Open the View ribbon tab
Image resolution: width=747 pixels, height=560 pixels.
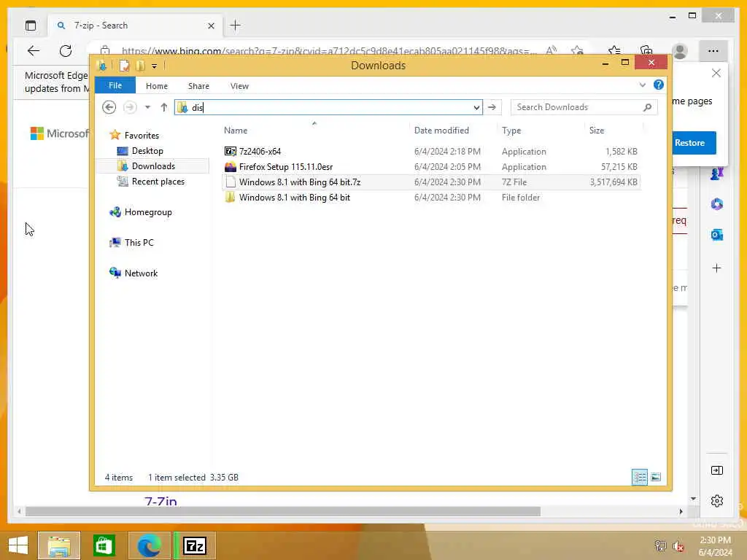[x=239, y=86]
